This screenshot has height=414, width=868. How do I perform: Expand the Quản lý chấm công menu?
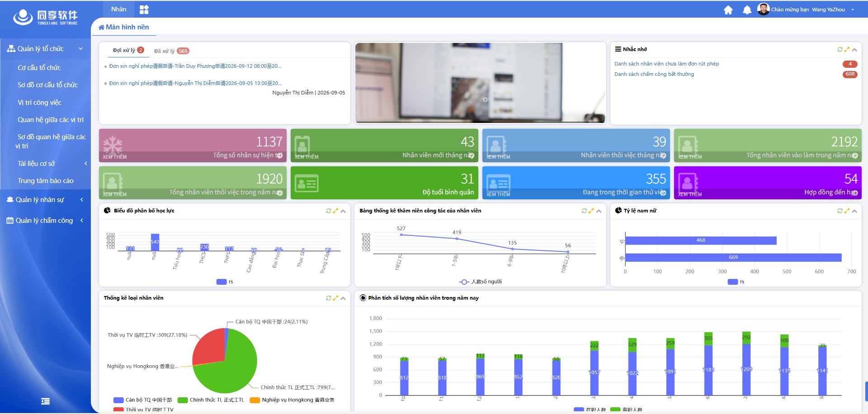tap(45, 221)
